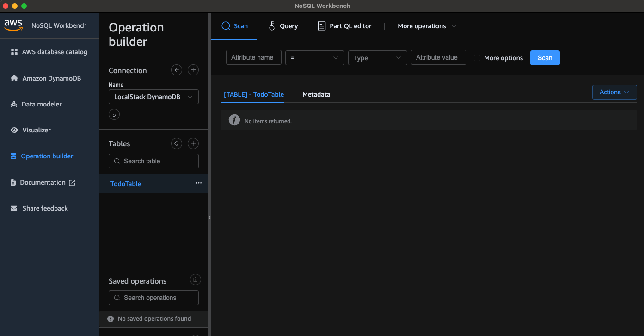Click the trash icon beside Saved operations

point(196,280)
